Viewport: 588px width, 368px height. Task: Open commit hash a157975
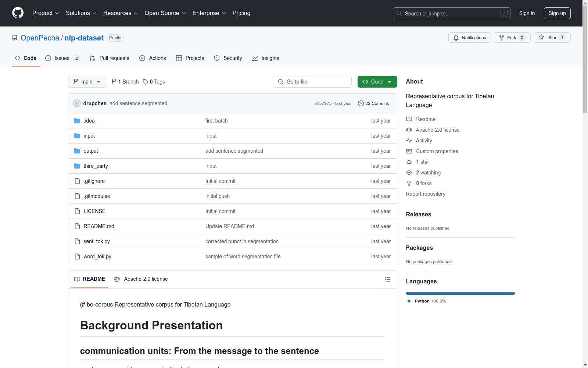pyautogui.click(x=323, y=103)
